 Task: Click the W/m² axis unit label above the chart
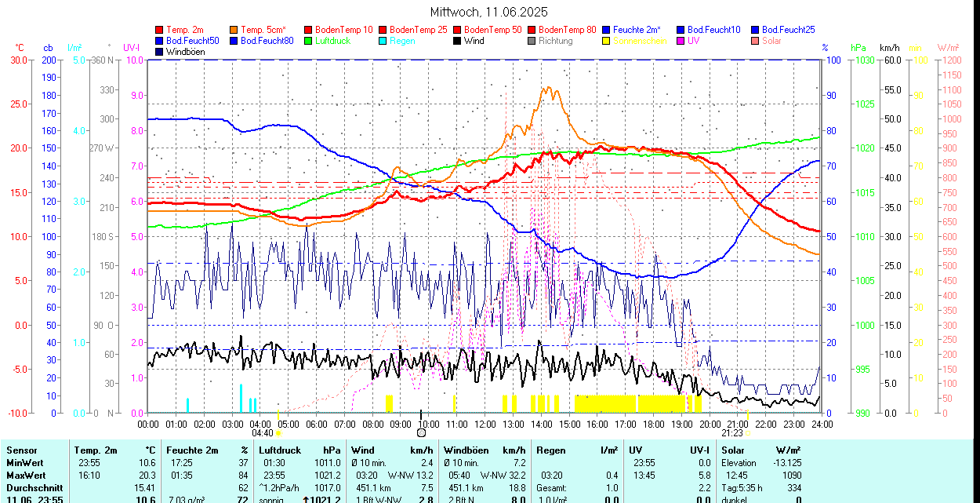[949, 48]
